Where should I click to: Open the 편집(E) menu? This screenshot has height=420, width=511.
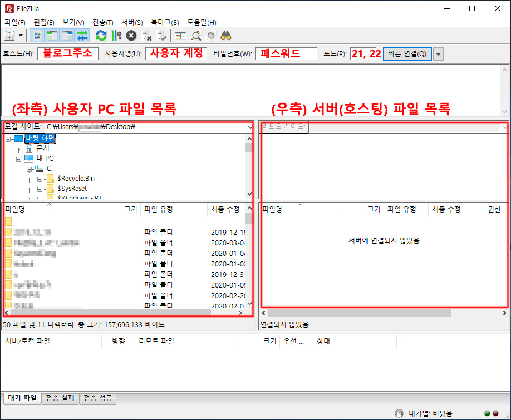point(43,22)
